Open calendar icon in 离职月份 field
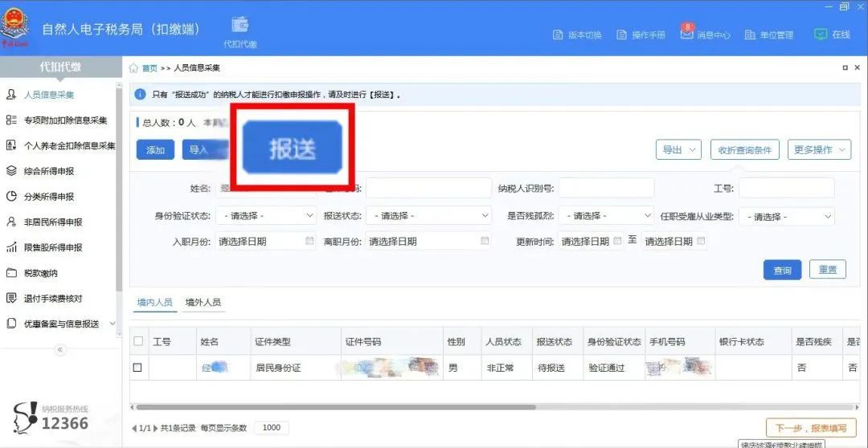The image size is (868, 448). point(485,241)
